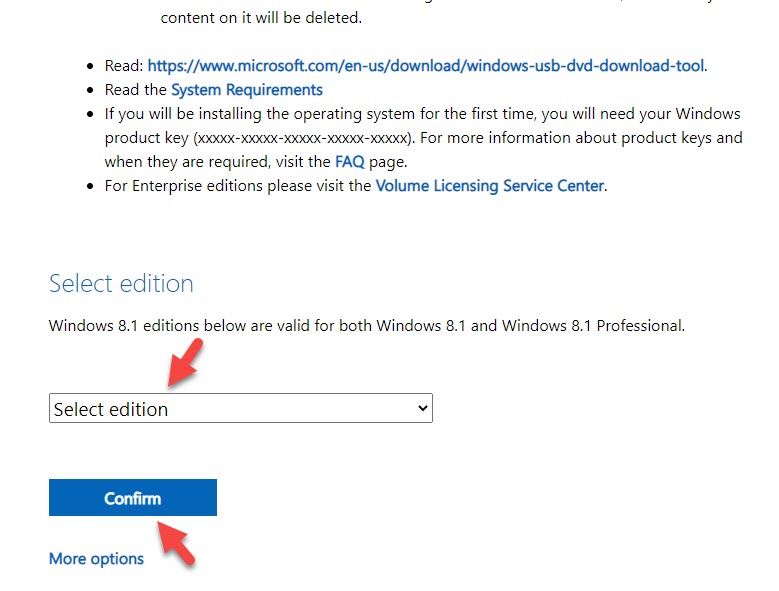The height and width of the screenshot is (591, 779).
Task: Click the large Select edition heading
Action: (121, 283)
